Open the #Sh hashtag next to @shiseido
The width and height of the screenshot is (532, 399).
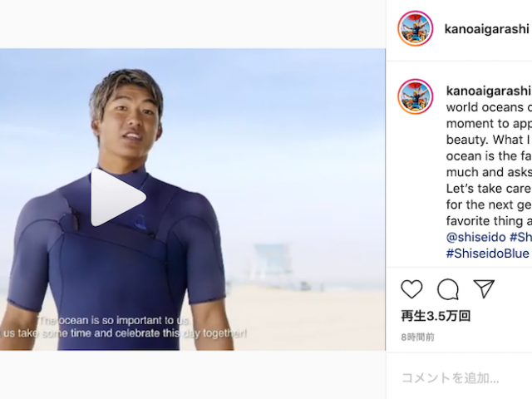tap(520, 237)
